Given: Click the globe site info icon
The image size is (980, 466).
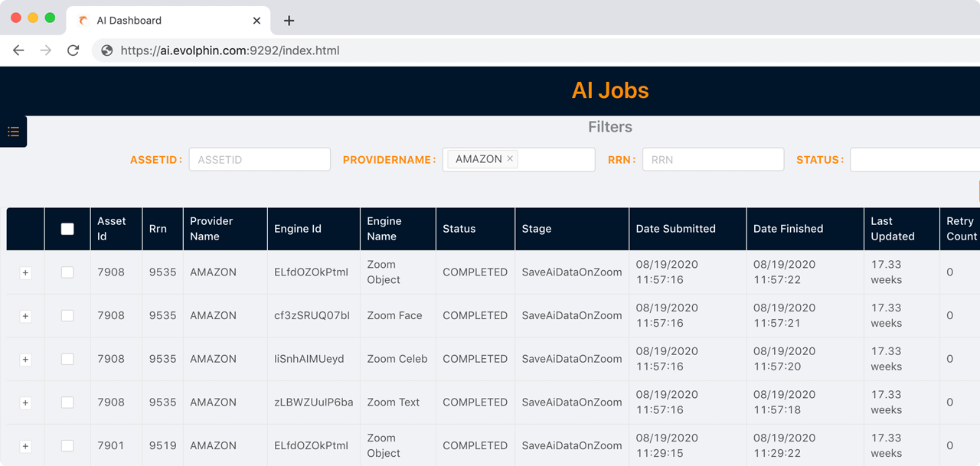Looking at the screenshot, I should (107, 51).
